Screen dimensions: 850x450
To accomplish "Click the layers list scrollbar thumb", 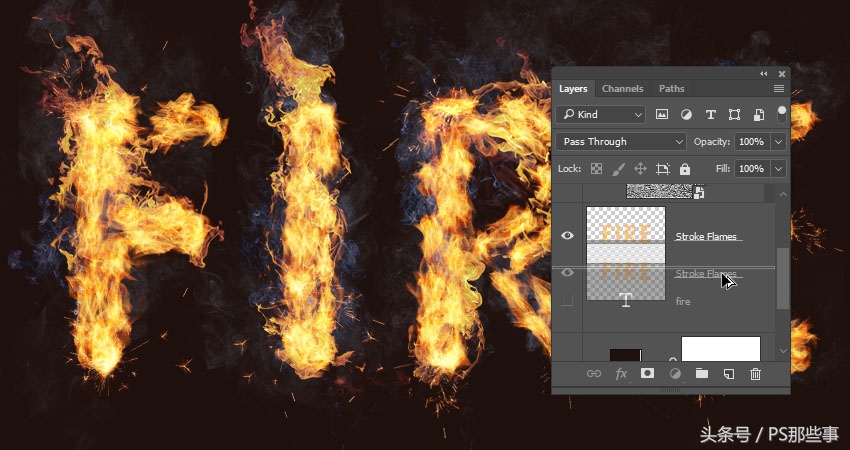I will [783, 279].
